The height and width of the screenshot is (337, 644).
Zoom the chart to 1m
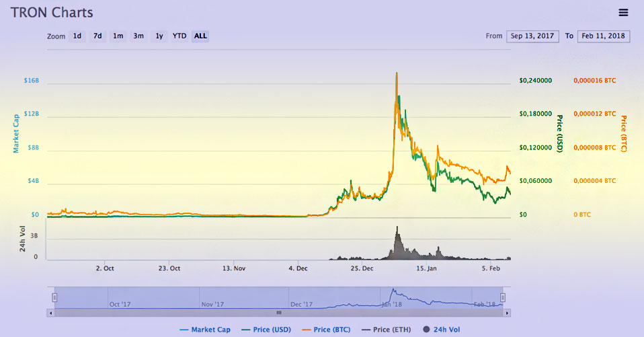pos(118,36)
